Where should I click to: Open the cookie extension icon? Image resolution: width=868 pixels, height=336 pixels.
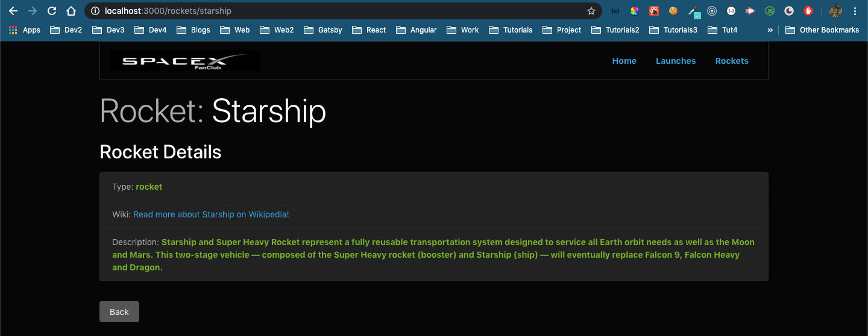(673, 11)
